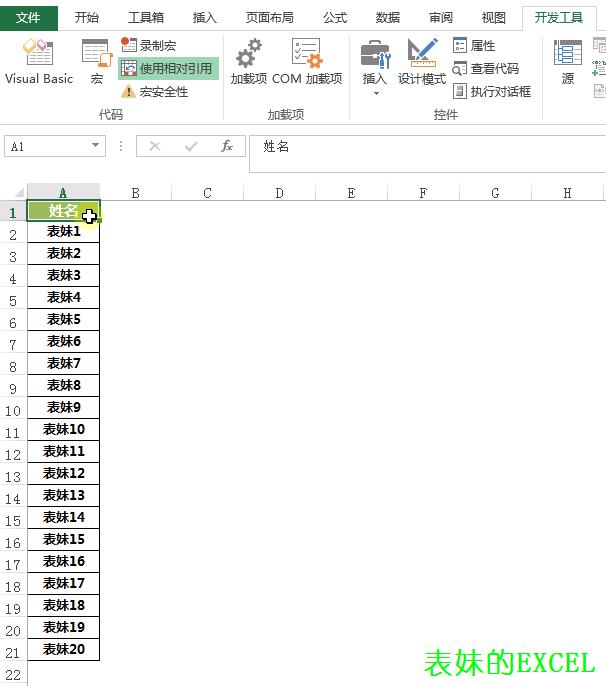
Task: Switch to the 插入 ribbon tab
Action: click(205, 18)
